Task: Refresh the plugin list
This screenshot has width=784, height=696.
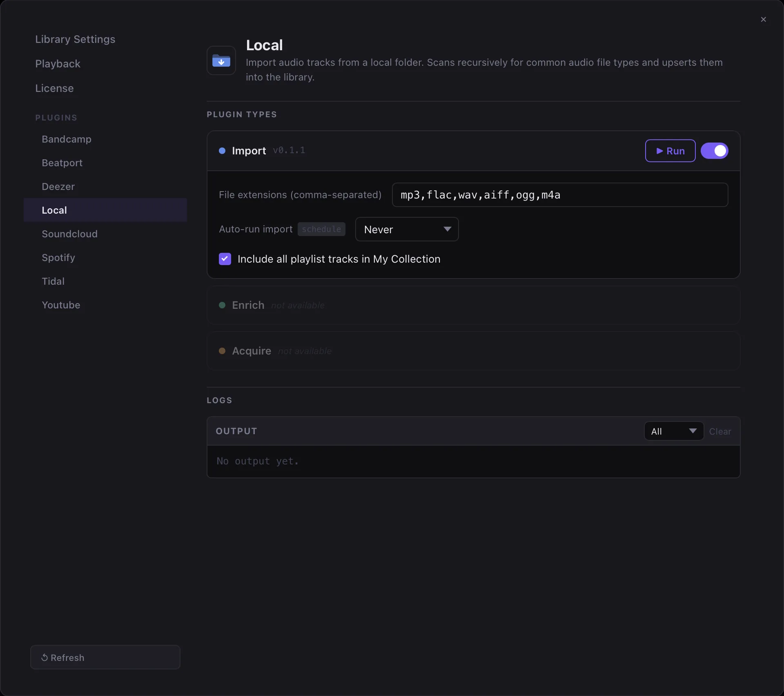Action: click(105, 657)
